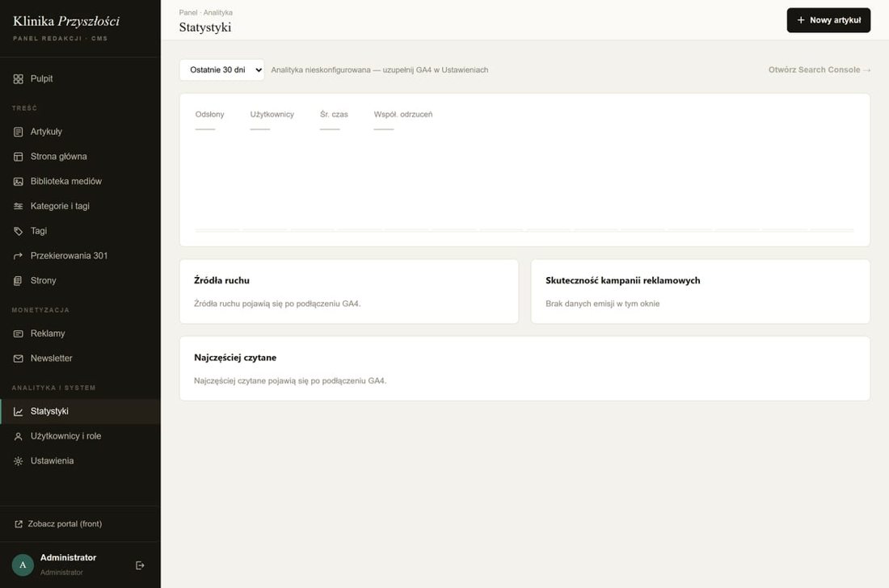This screenshot has height=588, width=889.
Task: Click the Przekierowania 301 arrow icon
Action: point(18,256)
